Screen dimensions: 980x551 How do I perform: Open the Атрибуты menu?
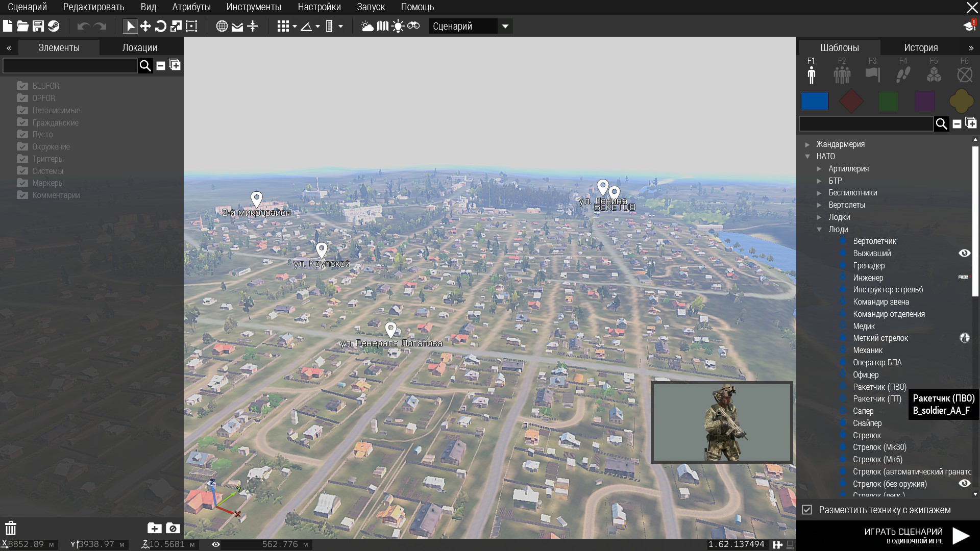pyautogui.click(x=191, y=7)
